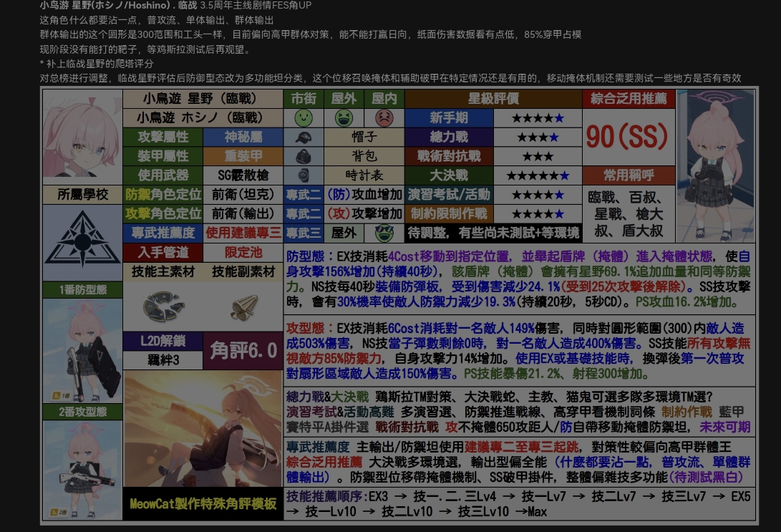This screenshot has height=532, width=781.
Task: Click the 待調整，有些尚未測試+等環境 note
Action: 493,233
